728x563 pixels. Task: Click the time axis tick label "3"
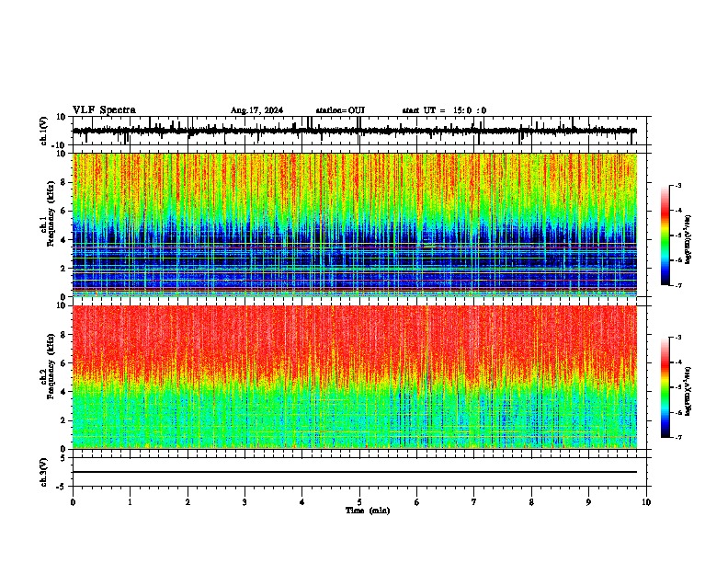(x=245, y=502)
